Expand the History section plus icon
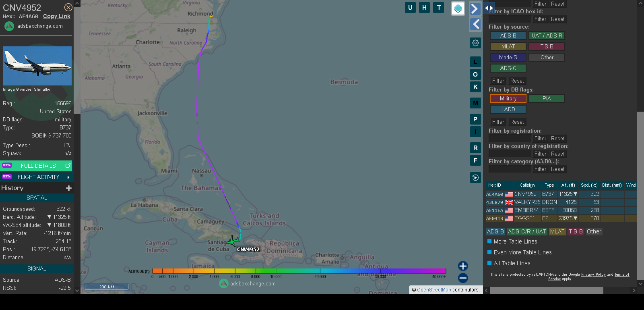Viewport: 644px width, 310px height. pyautogui.click(x=69, y=188)
